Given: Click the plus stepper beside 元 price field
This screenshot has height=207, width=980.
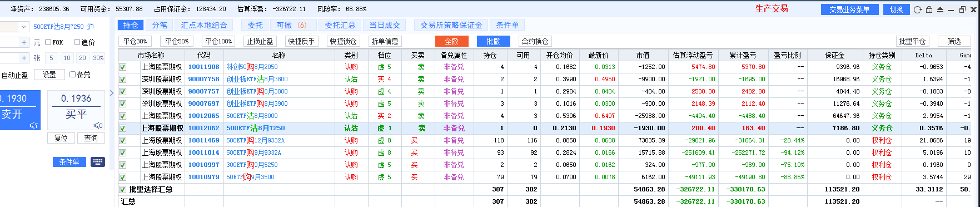Looking at the screenshot, I should pos(24,42).
